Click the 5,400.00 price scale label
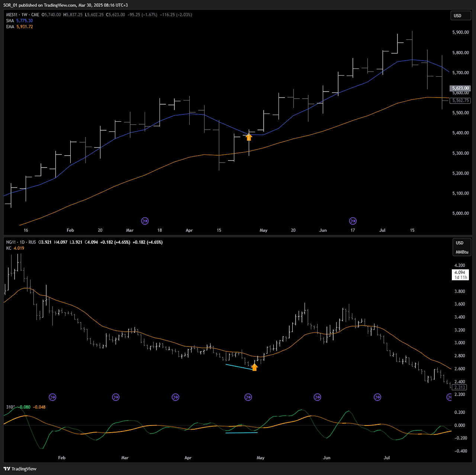Viewport: 476px width, 475px height. coord(460,133)
